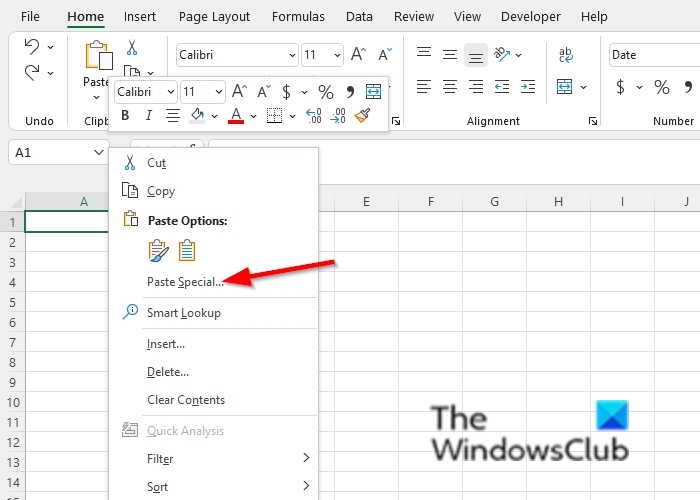This screenshot has height=500, width=700.
Task: Choose Insert... from context menu
Action: click(x=214, y=344)
